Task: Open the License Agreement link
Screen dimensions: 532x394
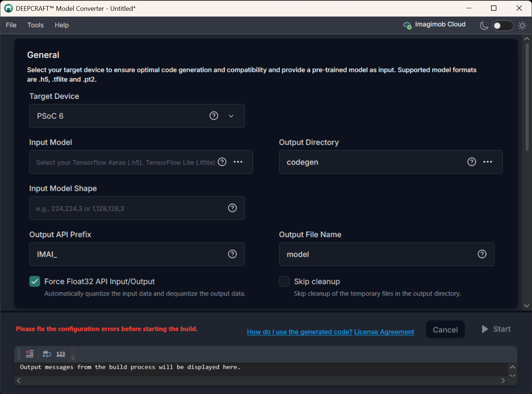Action: click(384, 332)
